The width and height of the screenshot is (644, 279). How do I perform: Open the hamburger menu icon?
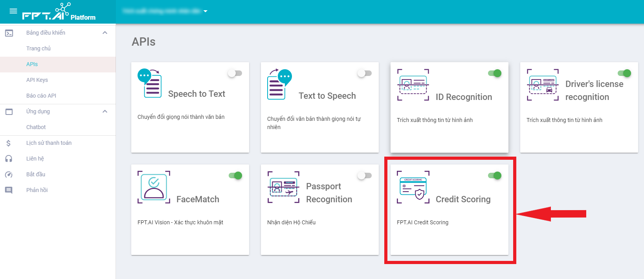(13, 11)
